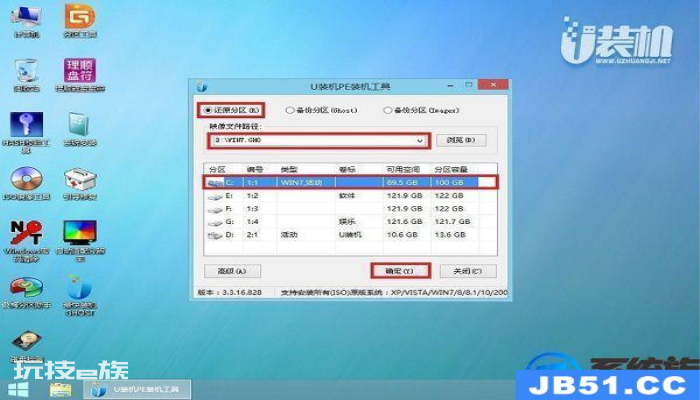Expand the image file path dropdown arrow
Image resolution: width=700 pixels, height=400 pixels.
coord(420,141)
